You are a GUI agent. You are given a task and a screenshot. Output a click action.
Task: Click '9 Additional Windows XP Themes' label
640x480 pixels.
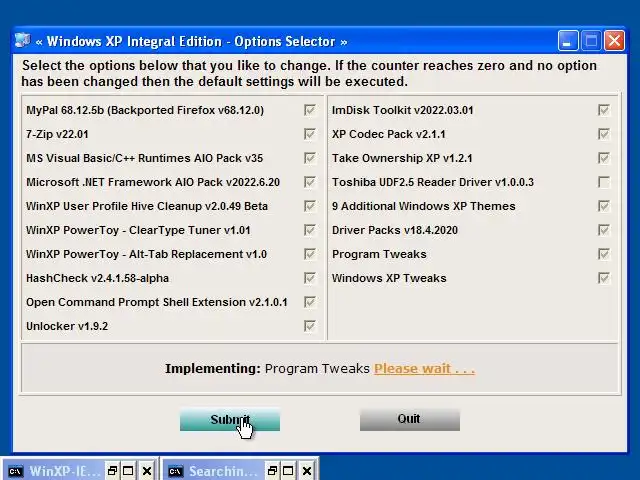[424, 206]
